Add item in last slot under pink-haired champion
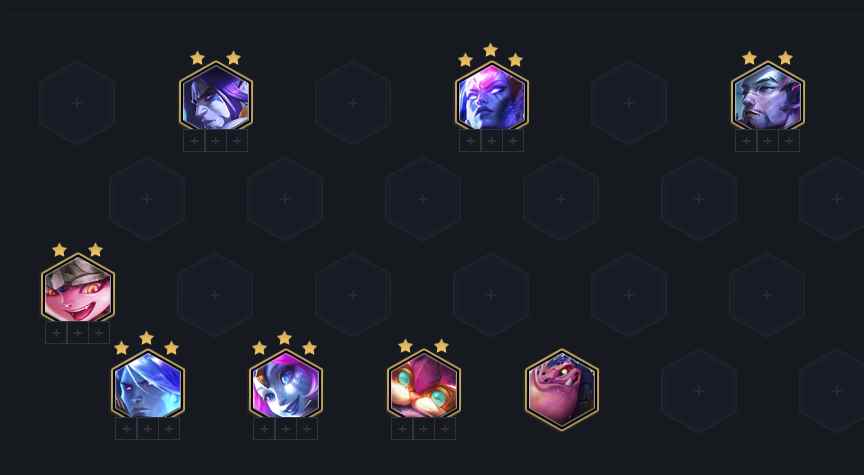This screenshot has height=475, width=864. point(307,429)
